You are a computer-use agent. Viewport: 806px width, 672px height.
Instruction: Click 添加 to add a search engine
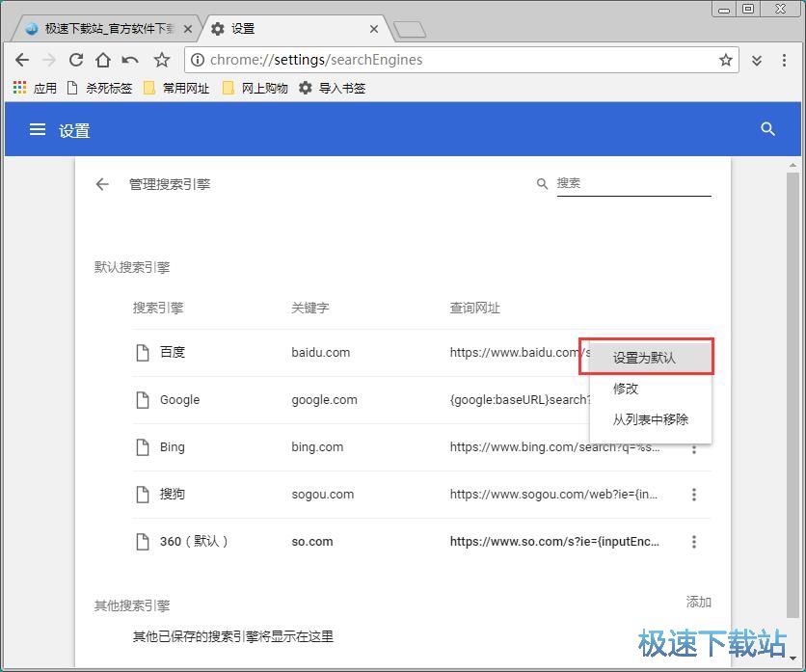[698, 602]
